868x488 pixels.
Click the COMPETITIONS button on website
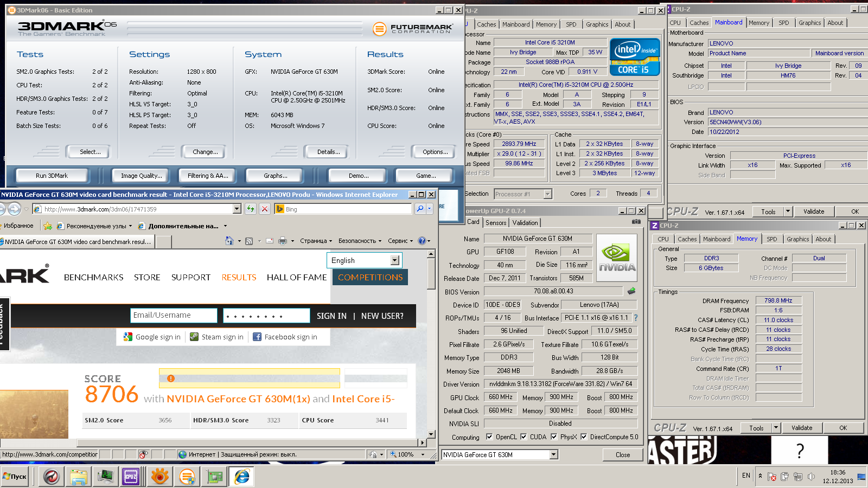pyautogui.click(x=370, y=277)
